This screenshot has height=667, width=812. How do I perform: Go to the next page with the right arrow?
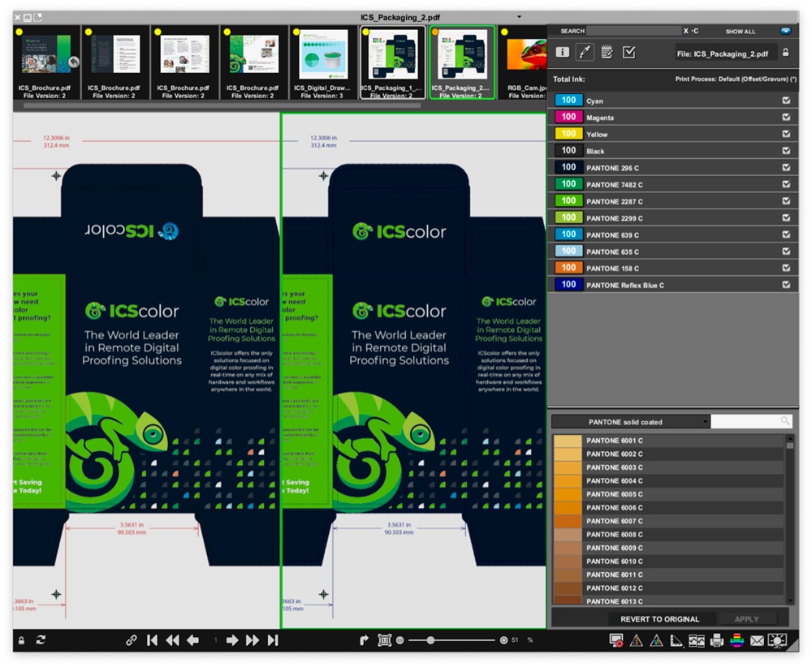[x=232, y=640]
